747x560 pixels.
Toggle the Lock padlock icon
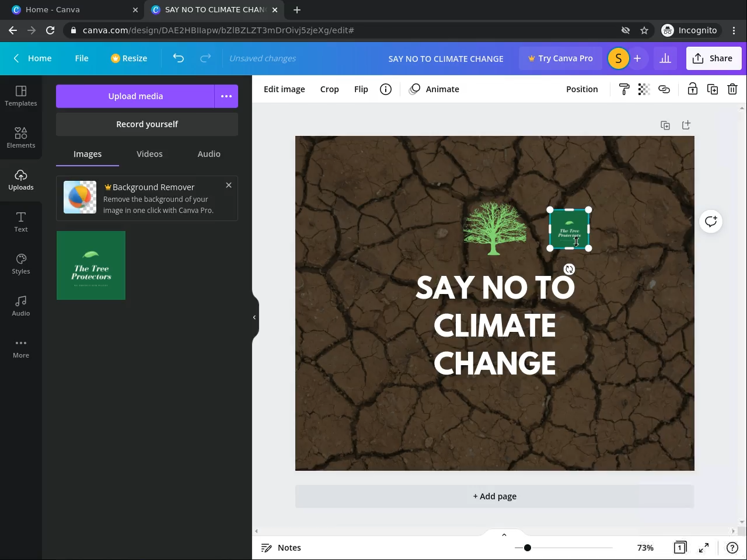(x=692, y=89)
